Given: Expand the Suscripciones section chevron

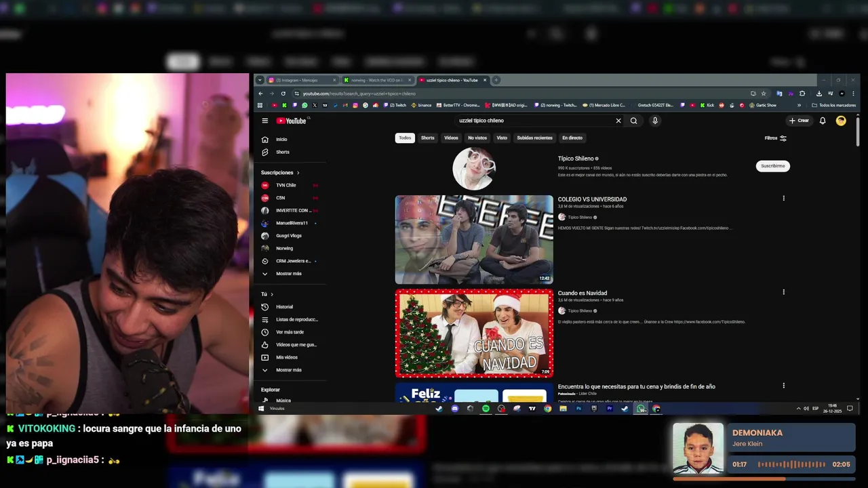Looking at the screenshot, I should [x=298, y=173].
